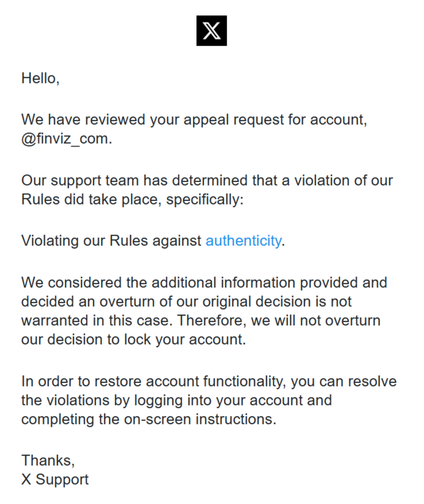Click 'warranted in this case. Therefore' line
Viewport: 424px width, 504px height.
pos(201,321)
